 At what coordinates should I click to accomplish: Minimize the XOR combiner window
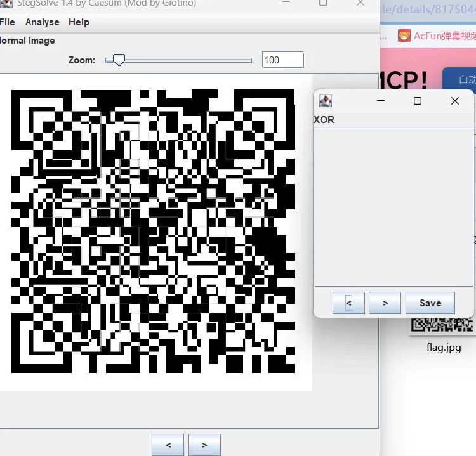pos(381,101)
